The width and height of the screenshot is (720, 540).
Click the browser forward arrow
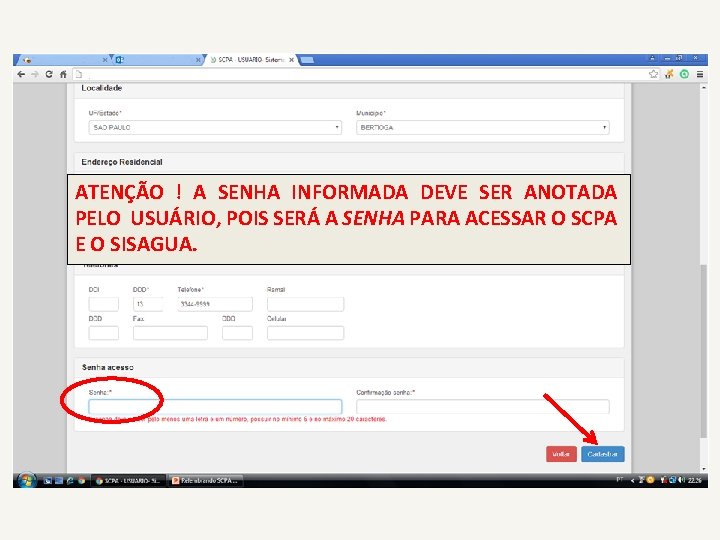tap(35, 74)
